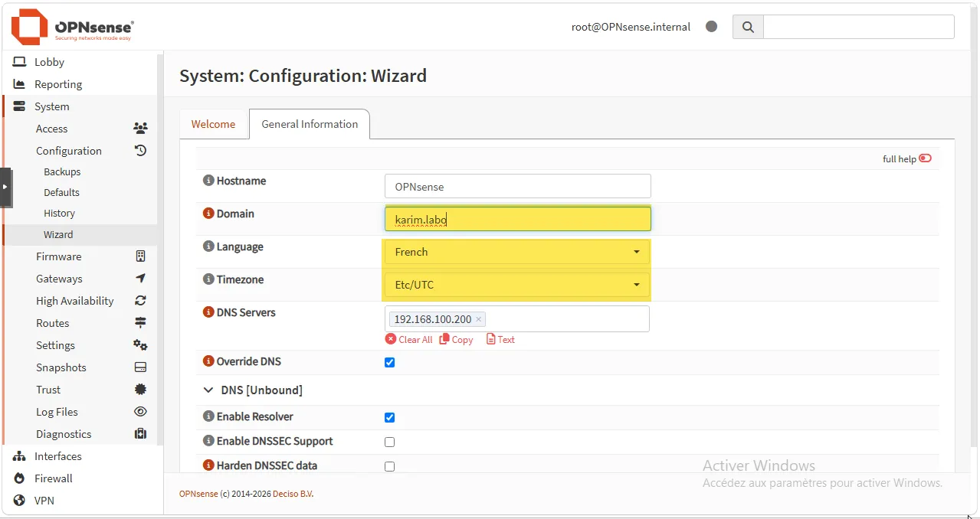The image size is (980, 519).
Task: Click the Text export icon
Action: (491, 339)
